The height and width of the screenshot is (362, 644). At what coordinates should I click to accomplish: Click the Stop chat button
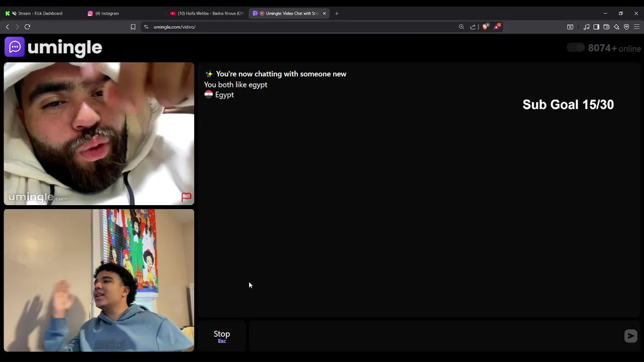pos(222,336)
